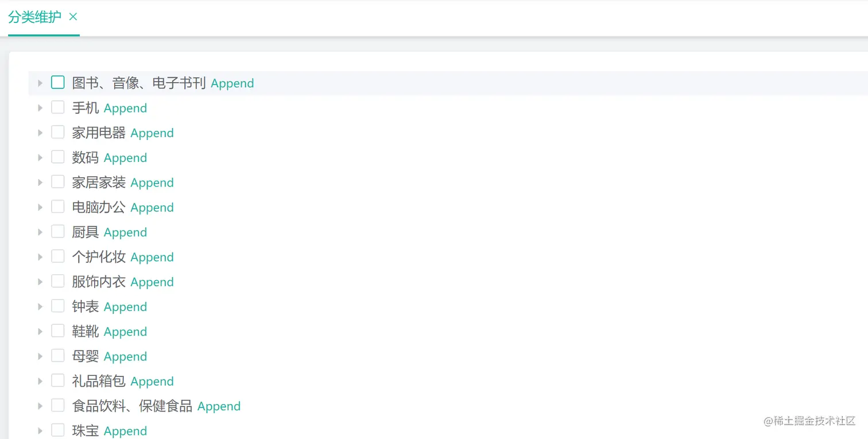This screenshot has height=439, width=868.
Task: Click the 家居家装 category label
Action: point(99,182)
